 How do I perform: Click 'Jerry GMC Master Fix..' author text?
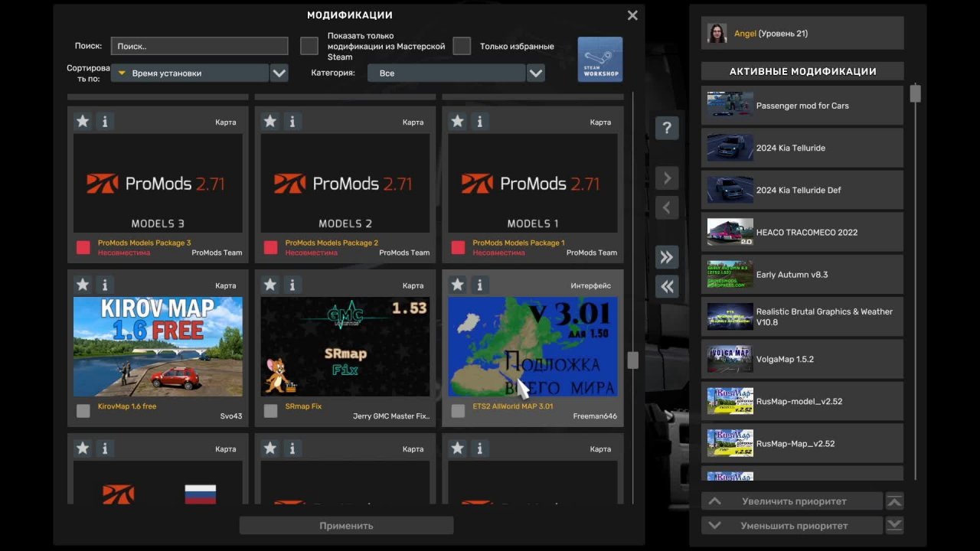(391, 417)
